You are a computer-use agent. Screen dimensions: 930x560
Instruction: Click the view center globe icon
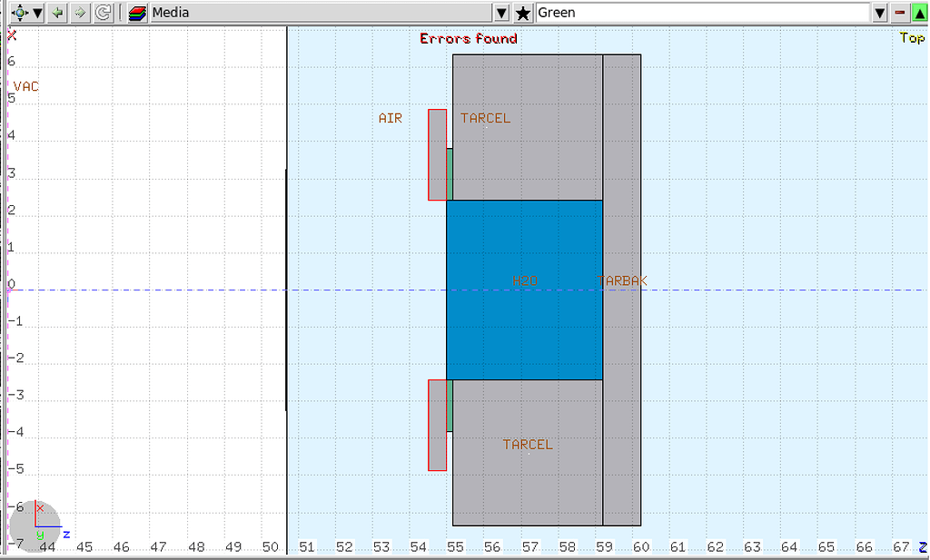point(19,13)
